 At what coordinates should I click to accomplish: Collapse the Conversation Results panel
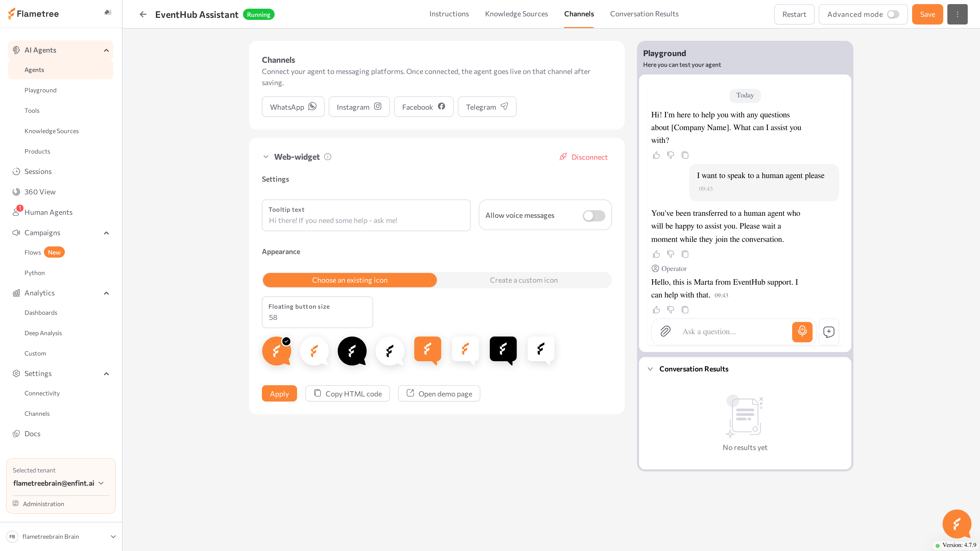coord(650,369)
